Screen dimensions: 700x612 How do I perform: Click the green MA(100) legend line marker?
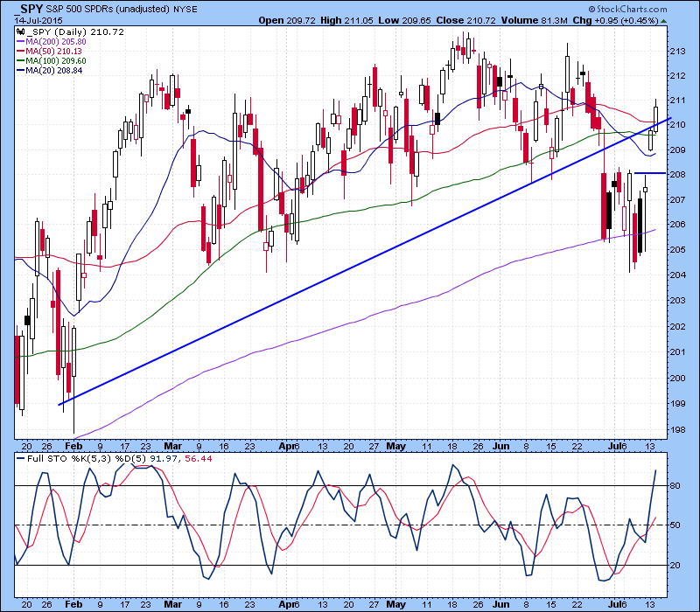point(20,60)
